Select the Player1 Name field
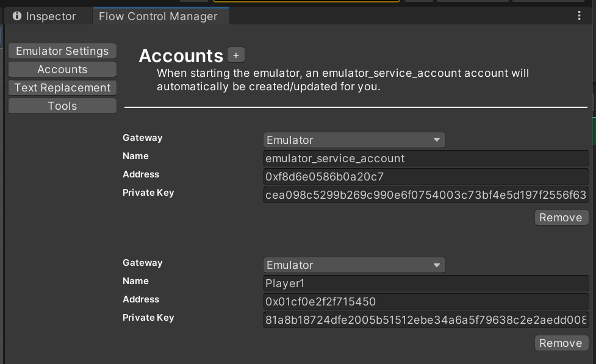The height and width of the screenshot is (364, 596). 425,283
